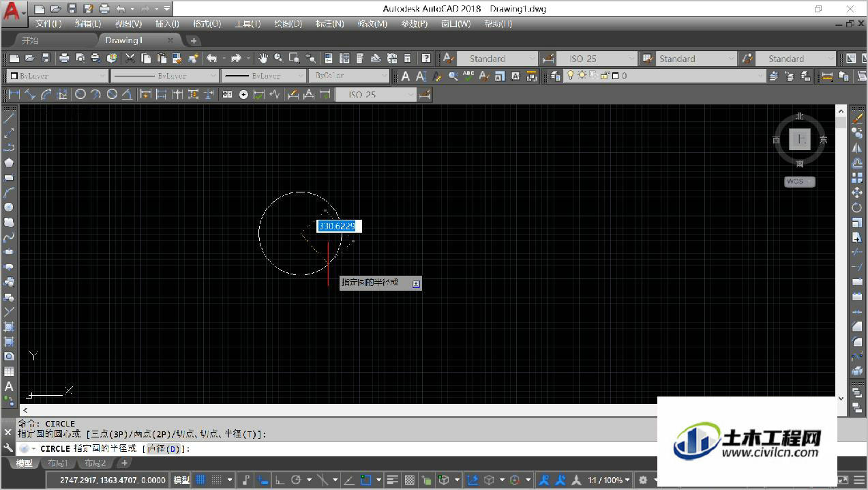Screen dimensions: 868x490
Task: Click the Zoom Realtime magnifier icon
Action: (x=279, y=59)
